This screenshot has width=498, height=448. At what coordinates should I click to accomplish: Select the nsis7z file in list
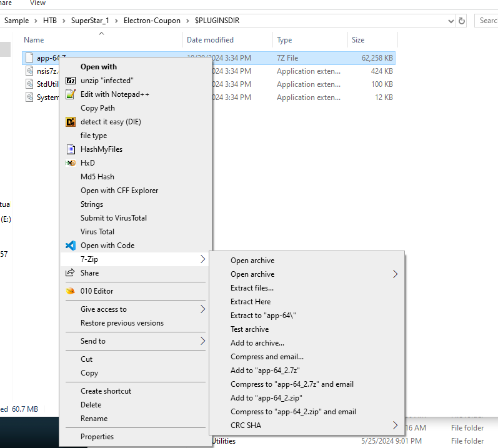[47, 71]
